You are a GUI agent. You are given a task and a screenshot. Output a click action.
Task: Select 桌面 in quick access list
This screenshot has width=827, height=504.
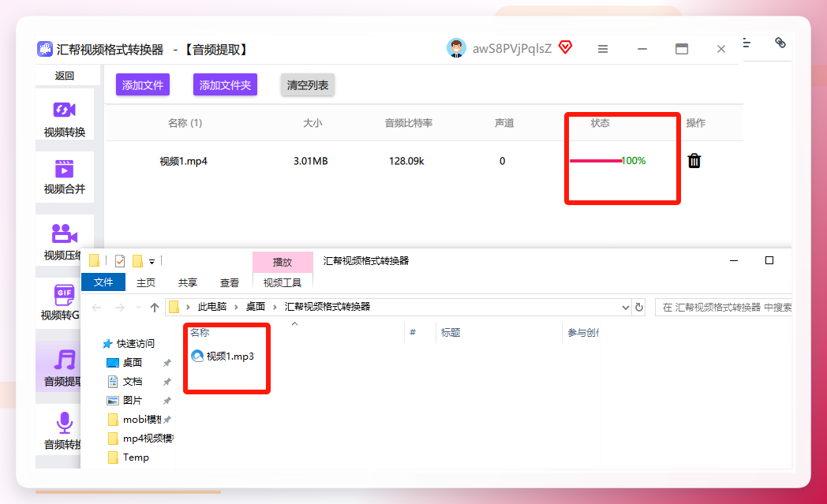point(133,363)
